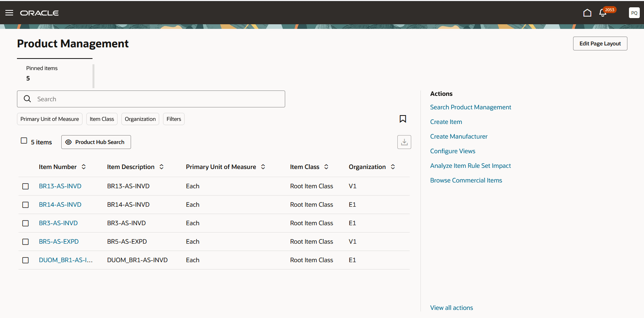
Task: Click Edit Page Layout button
Action: tap(600, 44)
